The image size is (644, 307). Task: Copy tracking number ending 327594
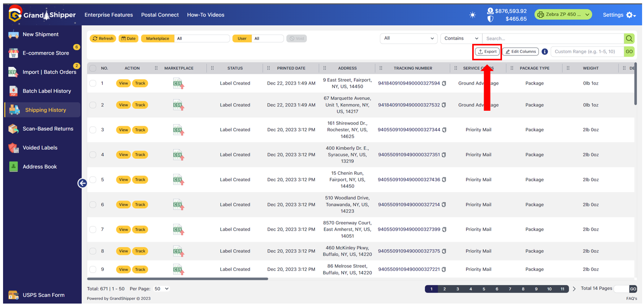click(444, 83)
